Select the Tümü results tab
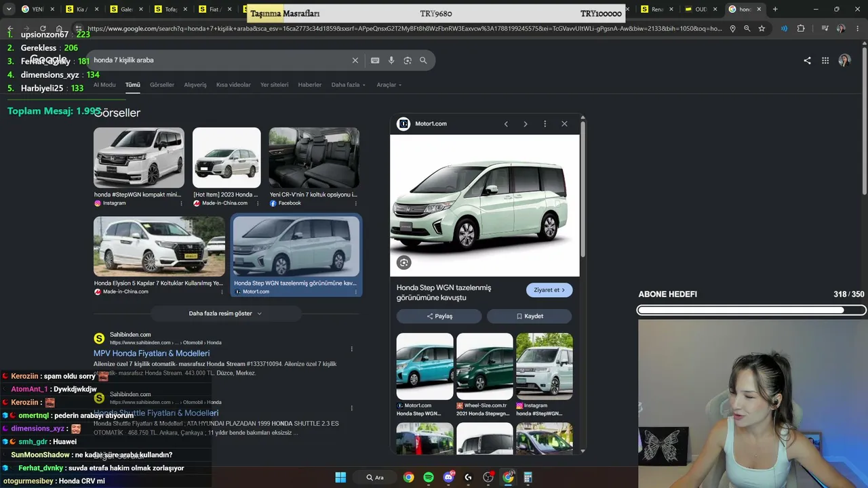The width and height of the screenshot is (868, 488). coord(133,85)
